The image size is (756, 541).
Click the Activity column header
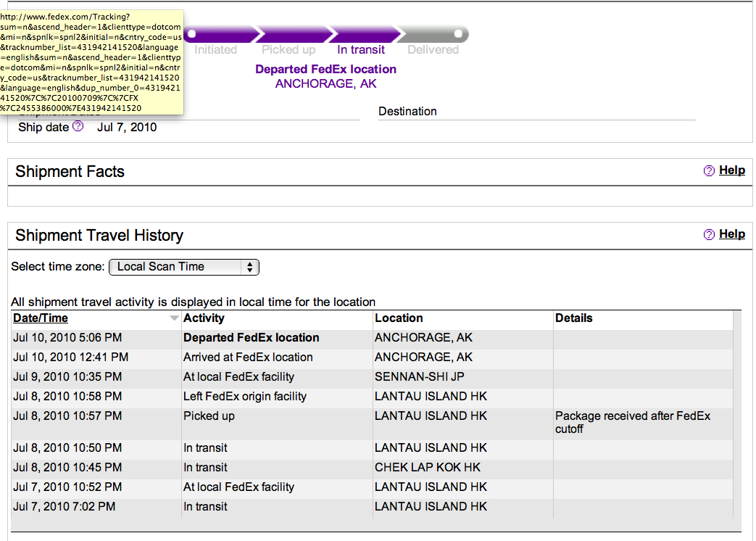pos(204,318)
